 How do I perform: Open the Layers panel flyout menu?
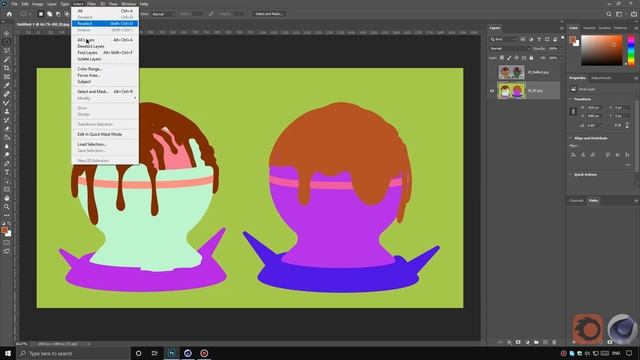(x=562, y=28)
